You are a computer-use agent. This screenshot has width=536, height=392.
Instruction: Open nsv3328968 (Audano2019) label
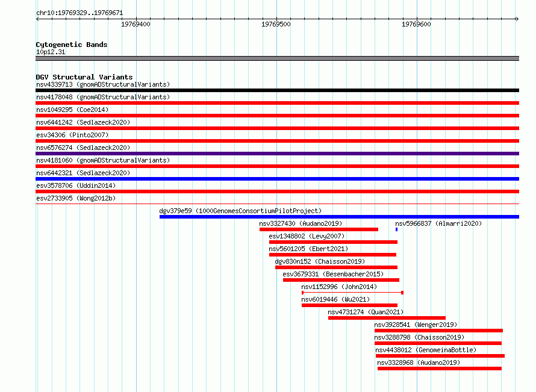pyautogui.click(x=419, y=362)
